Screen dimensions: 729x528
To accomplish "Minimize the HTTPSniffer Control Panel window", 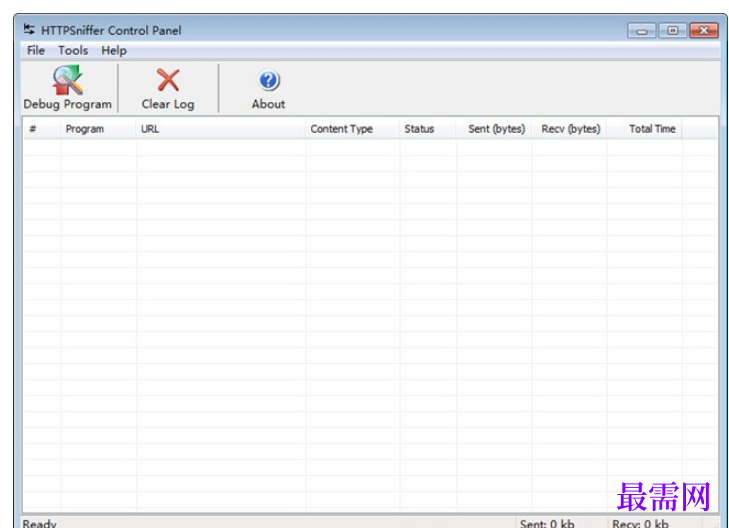I will (642, 31).
